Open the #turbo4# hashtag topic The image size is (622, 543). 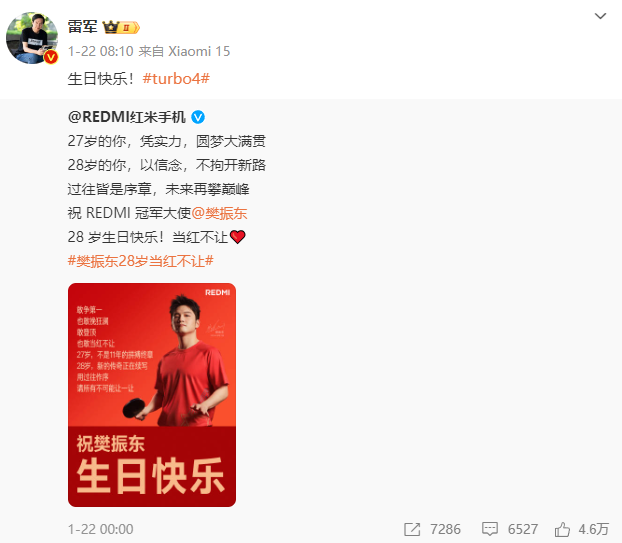(176, 79)
